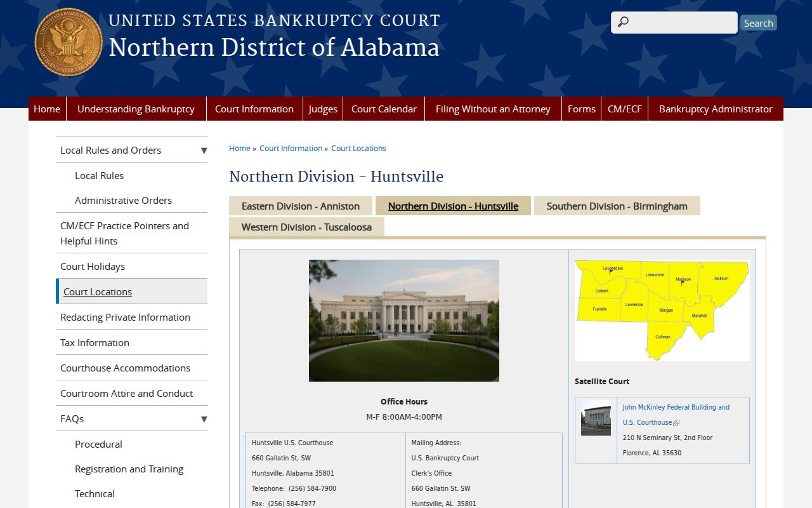Open Procedural FAQ link
Screen dimensions: 812x508
pyautogui.click(x=98, y=444)
